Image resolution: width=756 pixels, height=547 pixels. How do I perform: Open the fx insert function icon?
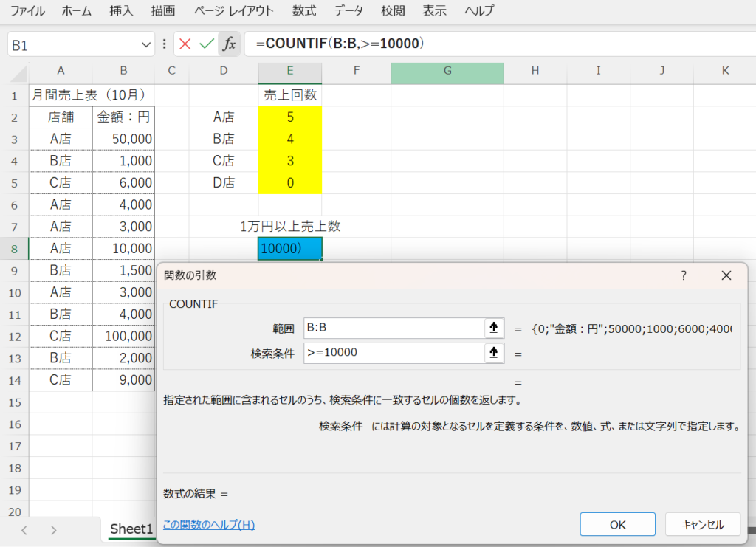coord(230,44)
